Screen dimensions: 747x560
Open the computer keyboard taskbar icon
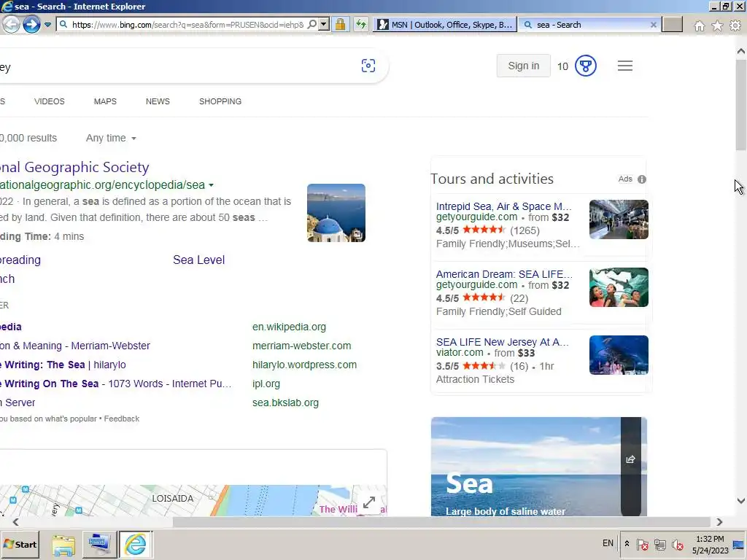(99, 545)
